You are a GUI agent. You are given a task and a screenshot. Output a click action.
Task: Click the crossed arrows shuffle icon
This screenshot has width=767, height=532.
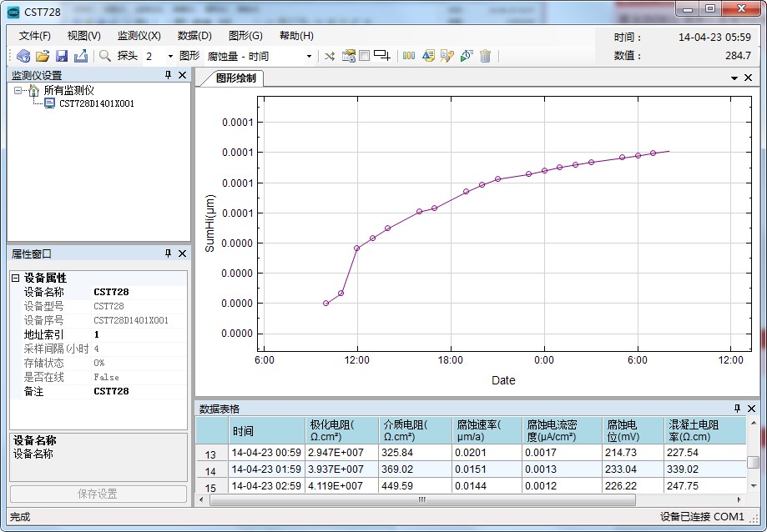(x=330, y=56)
